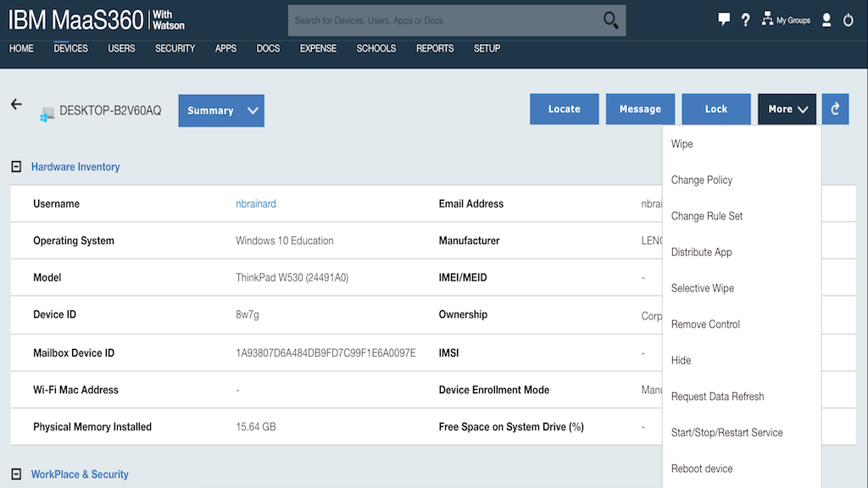Screen dimensions: 868x488
Task: Click the search magnifier icon
Action: coord(610,20)
